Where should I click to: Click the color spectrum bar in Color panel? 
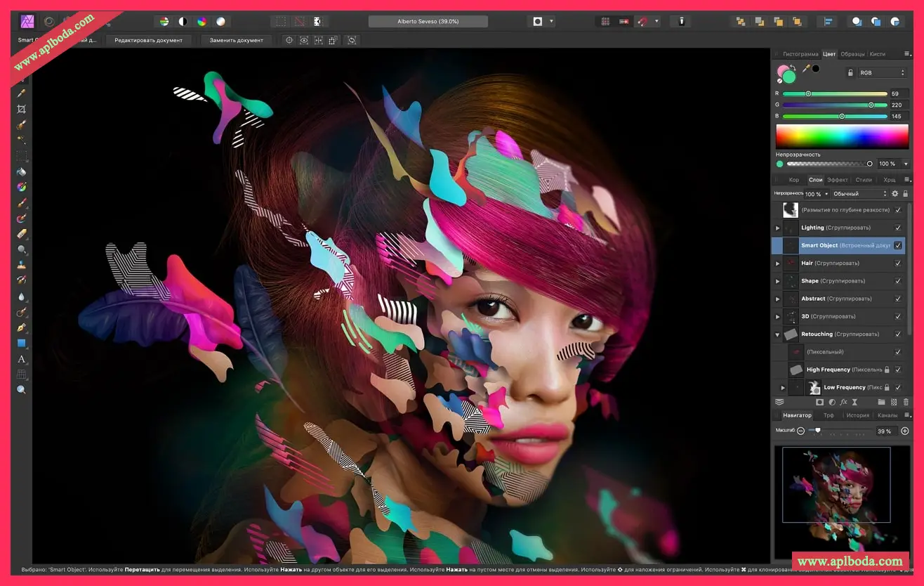coord(842,136)
